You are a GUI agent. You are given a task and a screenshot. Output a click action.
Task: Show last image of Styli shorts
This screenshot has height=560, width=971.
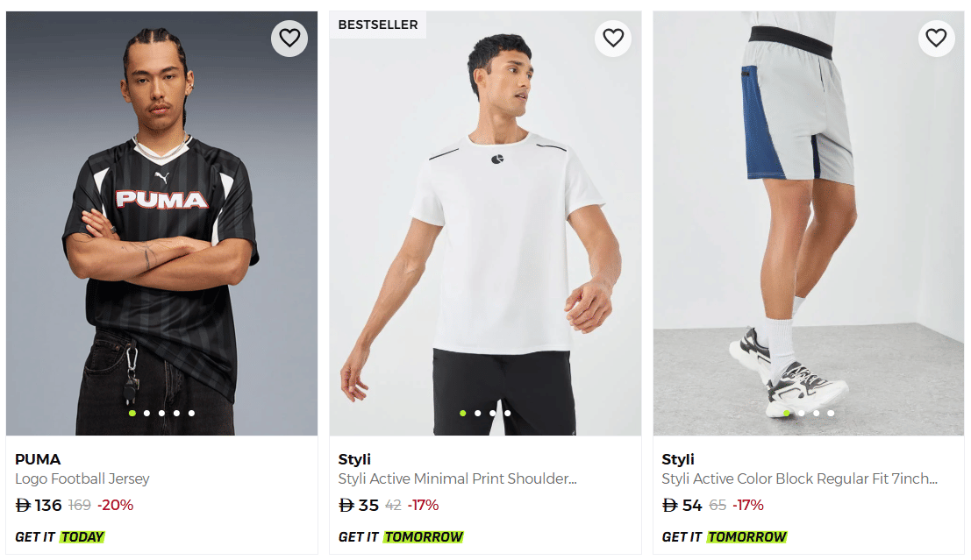831,413
